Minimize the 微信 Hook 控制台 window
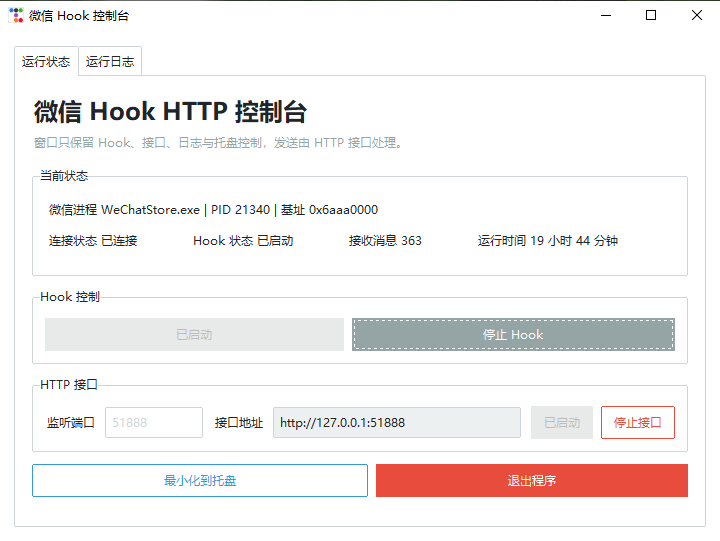Image resolution: width=720 pixels, height=541 pixels. point(605,16)
